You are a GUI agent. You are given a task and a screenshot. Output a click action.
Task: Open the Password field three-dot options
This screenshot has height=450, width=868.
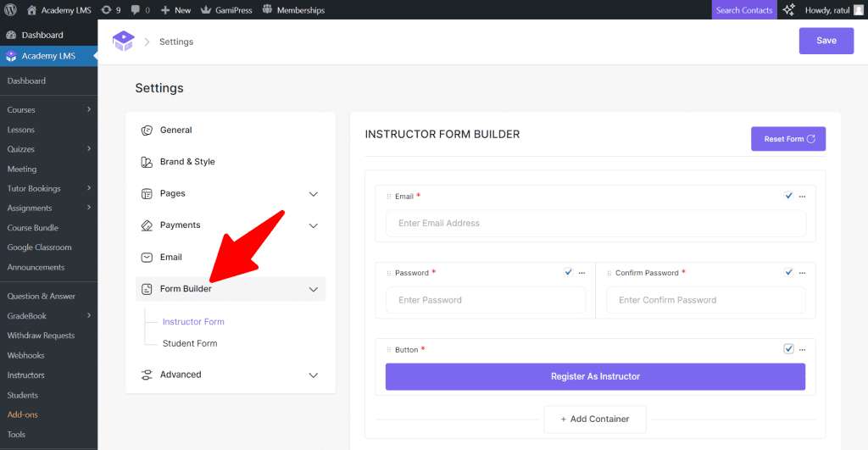581,273
